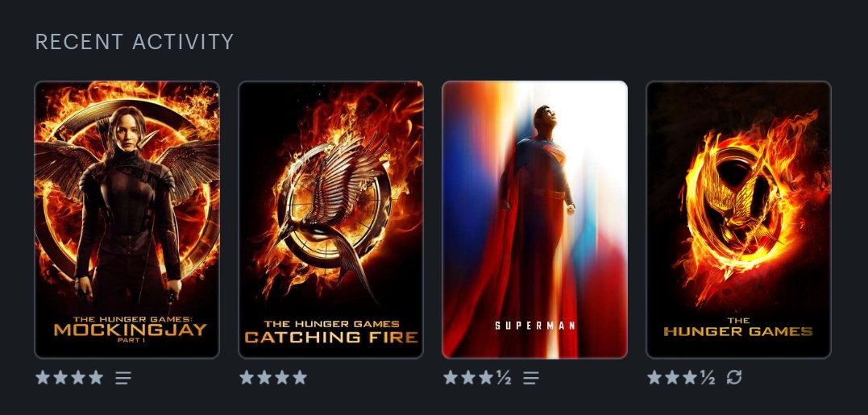This screenshot has height=415, width=868.
Task: Click the fourth star under Mockingjay
Action: point(96,377)
